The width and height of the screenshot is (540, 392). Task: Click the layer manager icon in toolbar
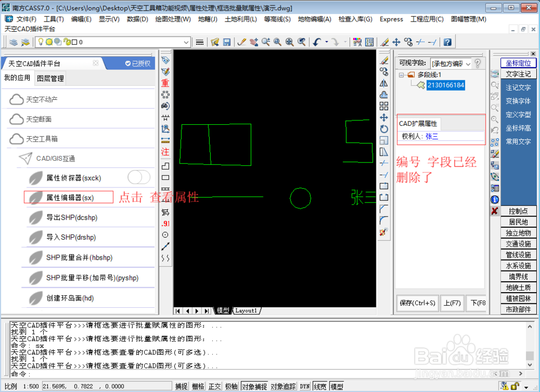coord(13,42)
